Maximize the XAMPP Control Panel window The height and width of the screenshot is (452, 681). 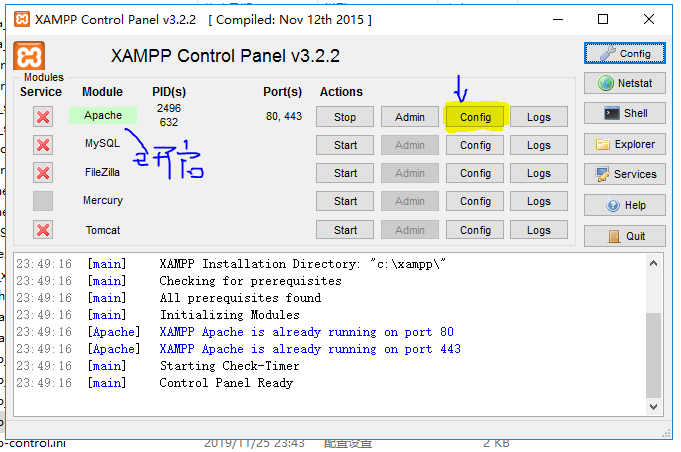(x=603, y=20)
